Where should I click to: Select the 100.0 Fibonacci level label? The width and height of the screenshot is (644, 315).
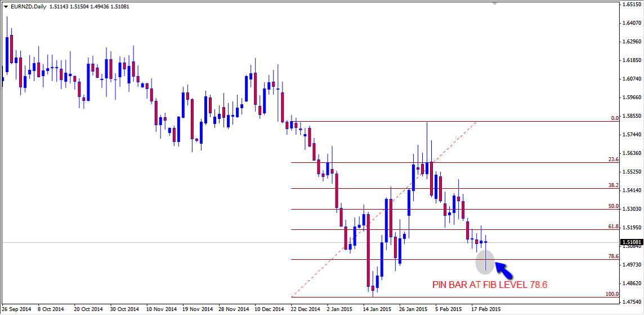(x=612, y=294)
